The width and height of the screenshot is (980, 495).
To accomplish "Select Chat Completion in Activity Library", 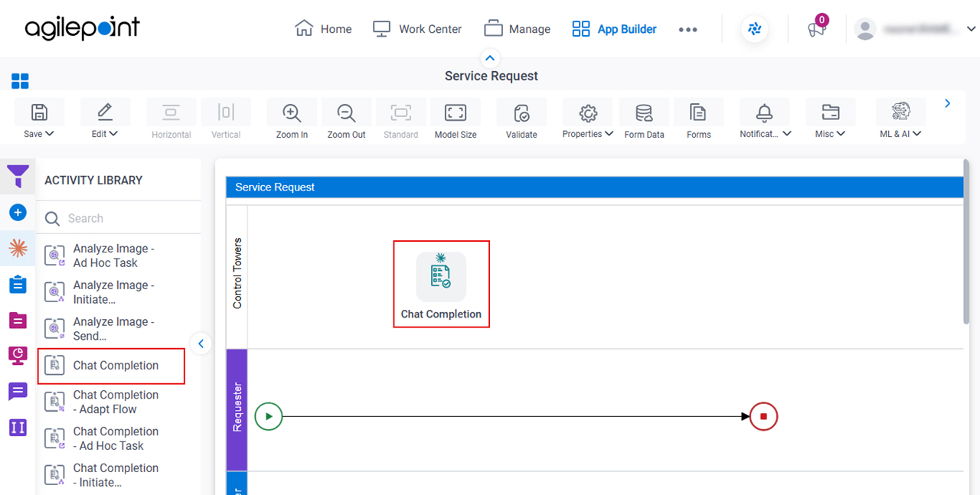I will (111, 366).
